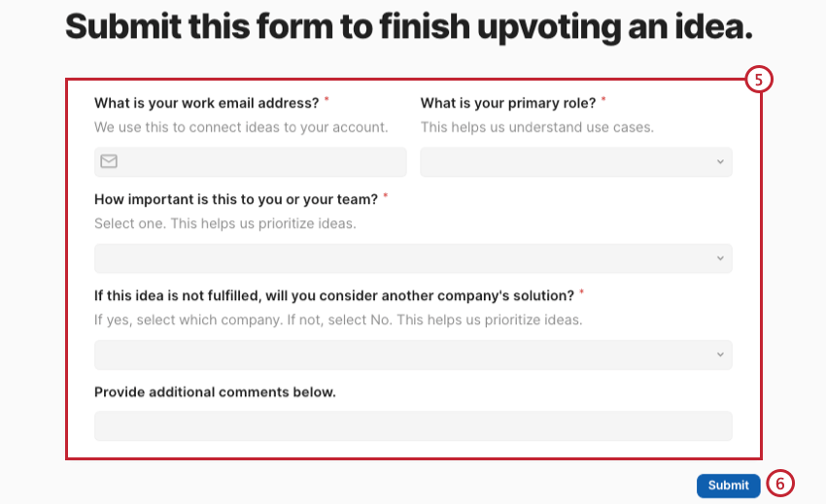Click the circled number 5 callout marker
Viewport: 826px width, 504px height.
tap(759, 80)
